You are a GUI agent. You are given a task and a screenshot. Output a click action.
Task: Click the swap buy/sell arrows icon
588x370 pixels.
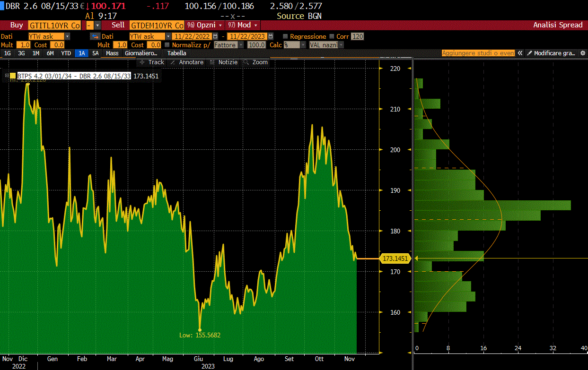click(95, 36)
